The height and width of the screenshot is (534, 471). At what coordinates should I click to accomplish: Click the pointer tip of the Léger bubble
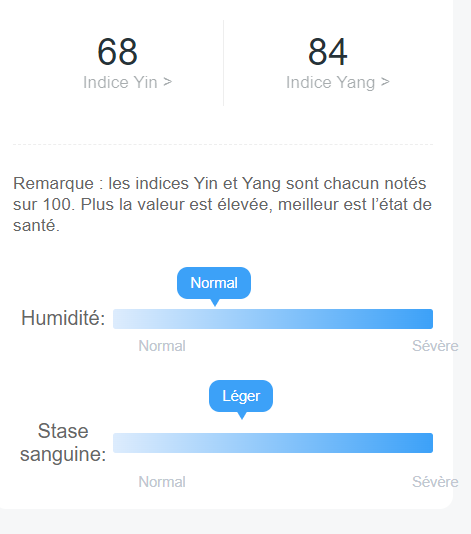pyautogui.click(x=242, y=417)
